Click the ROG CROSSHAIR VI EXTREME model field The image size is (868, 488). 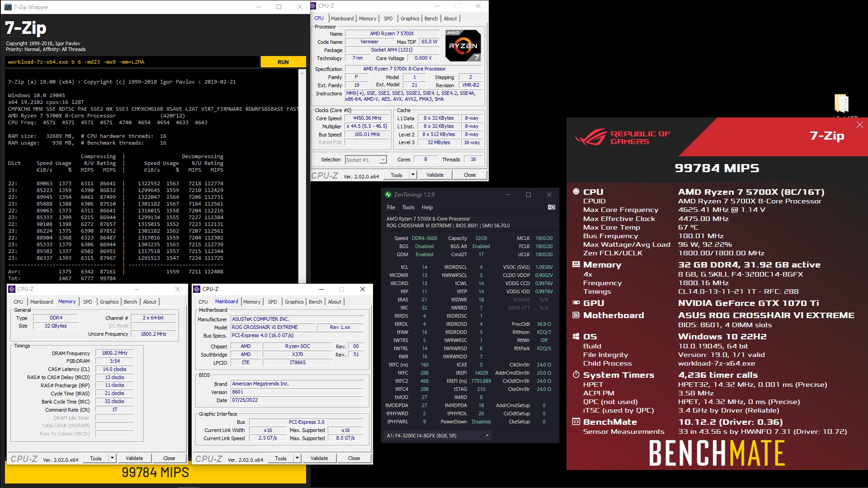pyautogui.click(x=272, y=327)
